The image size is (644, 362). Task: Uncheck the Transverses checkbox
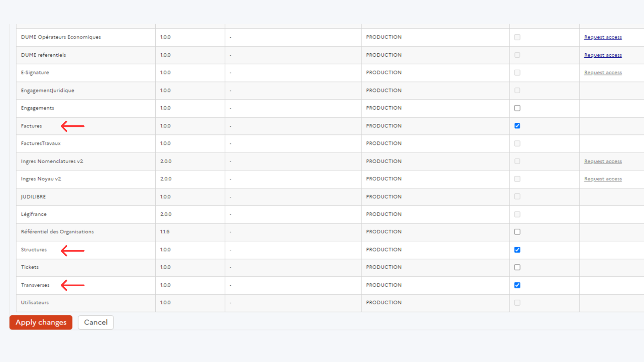click(517, 285)
